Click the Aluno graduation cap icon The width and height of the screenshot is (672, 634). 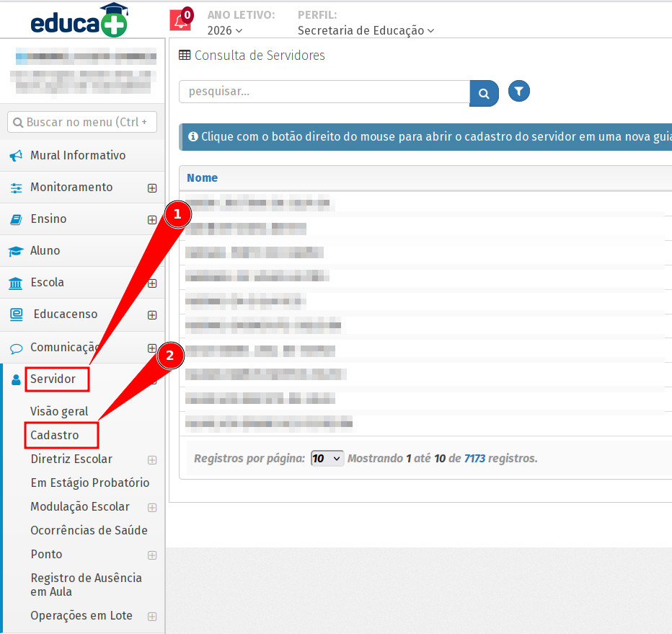16,251
